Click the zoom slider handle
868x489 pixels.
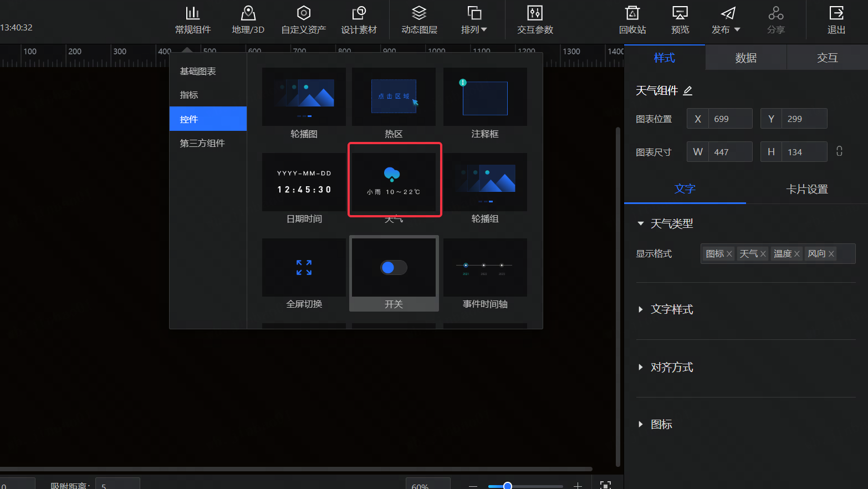click(x=507, y=486)
